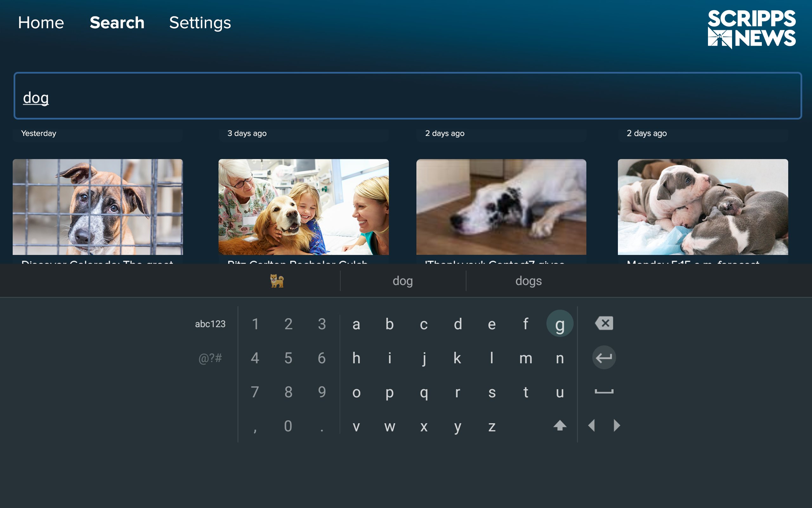Open the Search tab
This screenshot has height=508, width=812.
(117, 23)
